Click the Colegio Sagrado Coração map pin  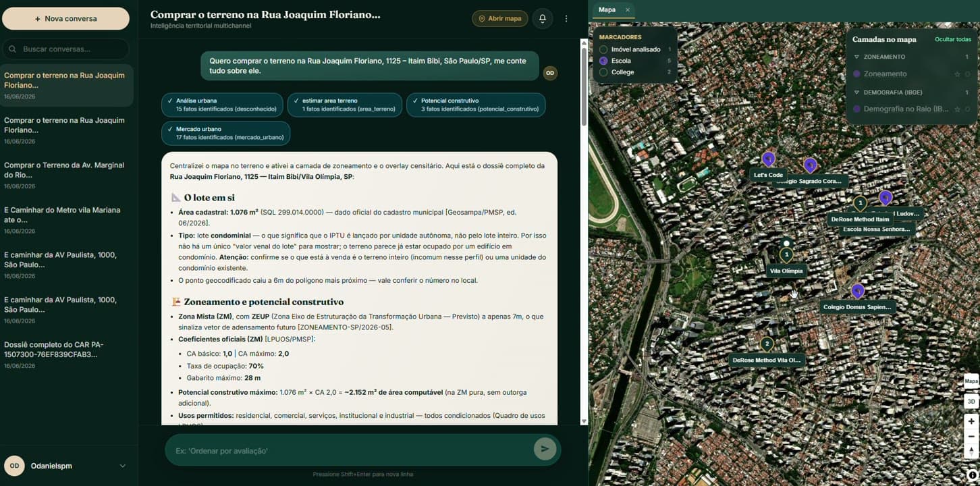(811, 165)
